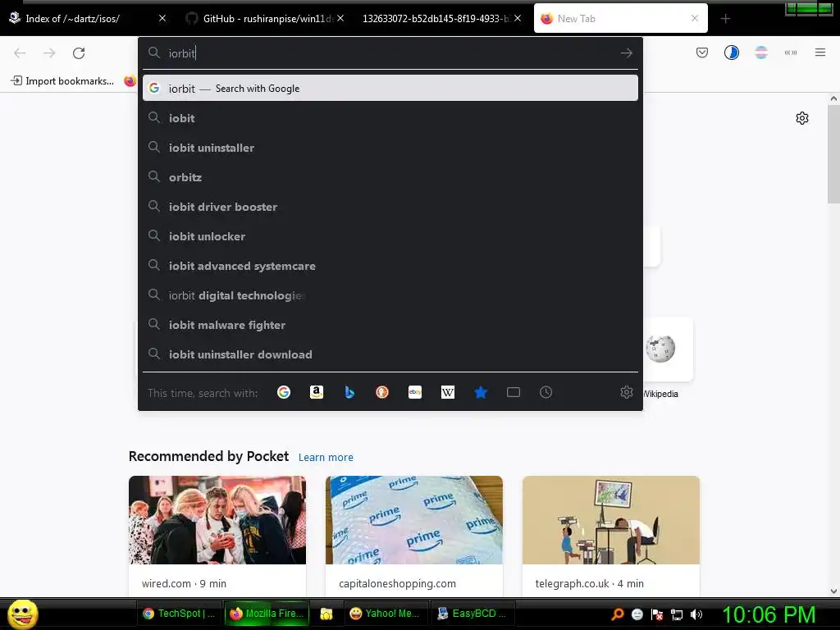Screen dimensions: 840x630
Task: Search bookmarks using the star icon
Action: (x=481, y=392)
